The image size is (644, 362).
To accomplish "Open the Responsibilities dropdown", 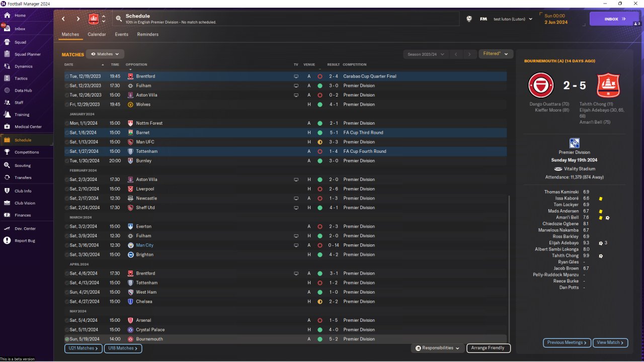I will [437, 348].
